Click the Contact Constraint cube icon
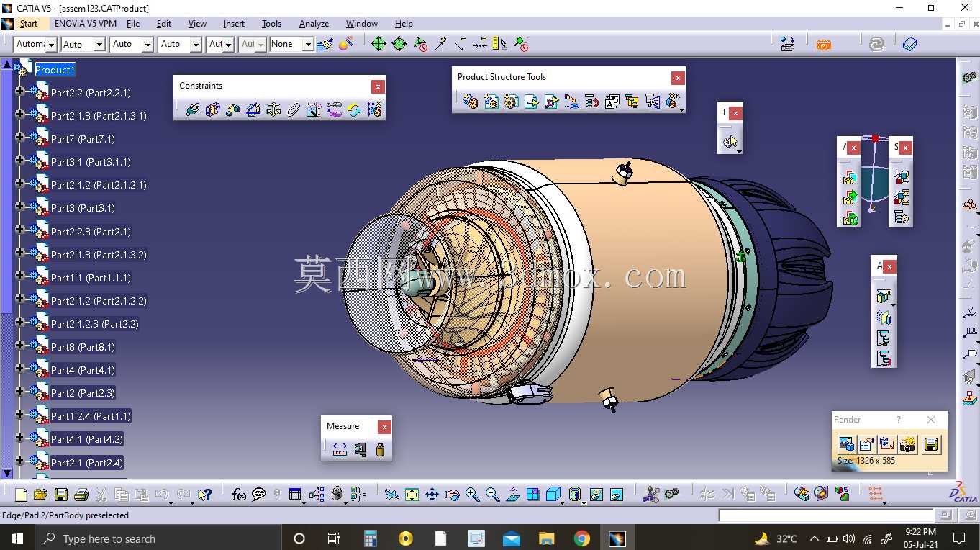Image resolution: width=980 pixels, height=550 pixels. coord(212,109)
